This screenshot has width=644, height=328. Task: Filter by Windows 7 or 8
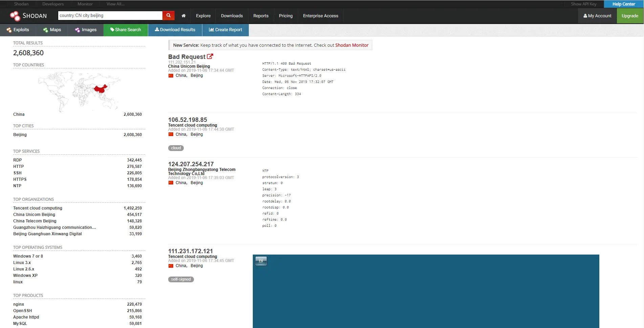pos(28,256)
